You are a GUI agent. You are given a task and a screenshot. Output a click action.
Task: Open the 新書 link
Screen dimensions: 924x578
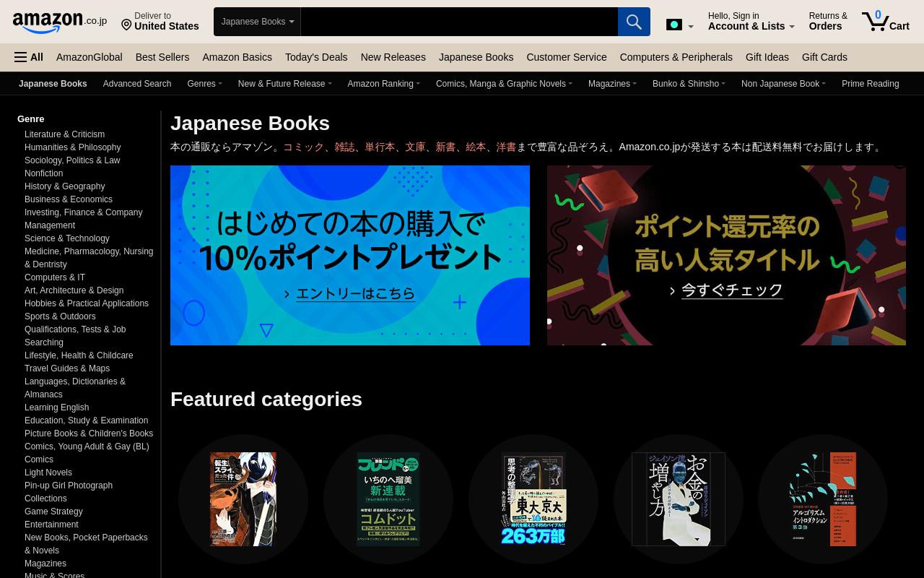pyautogui.click(x=445, y=147)
